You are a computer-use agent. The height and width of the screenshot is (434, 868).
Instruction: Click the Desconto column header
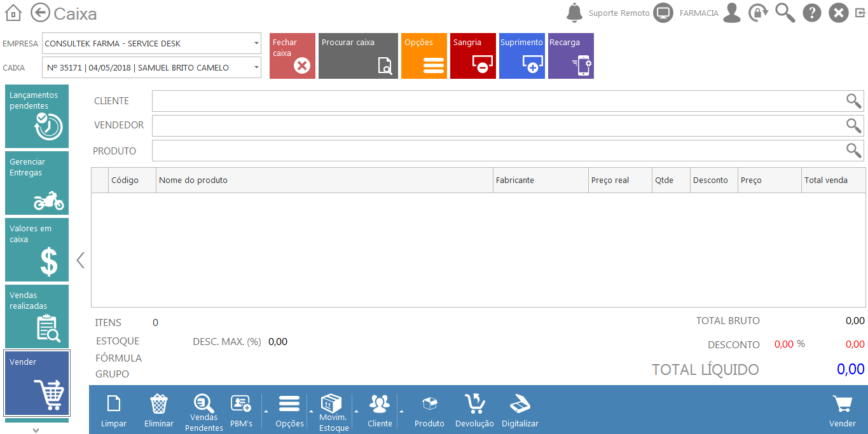[x=714, y=180]
